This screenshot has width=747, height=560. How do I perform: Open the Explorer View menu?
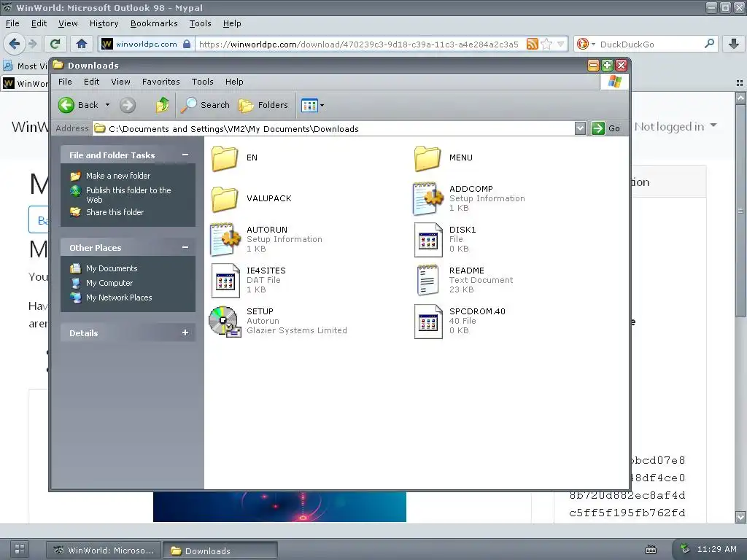click(x=120, y=82)
